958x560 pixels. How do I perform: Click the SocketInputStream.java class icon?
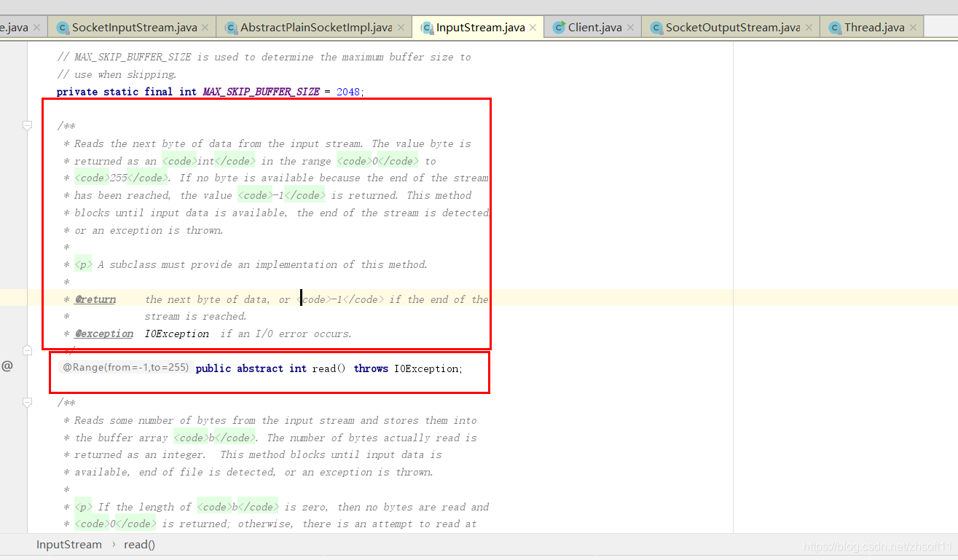[63, 28]
